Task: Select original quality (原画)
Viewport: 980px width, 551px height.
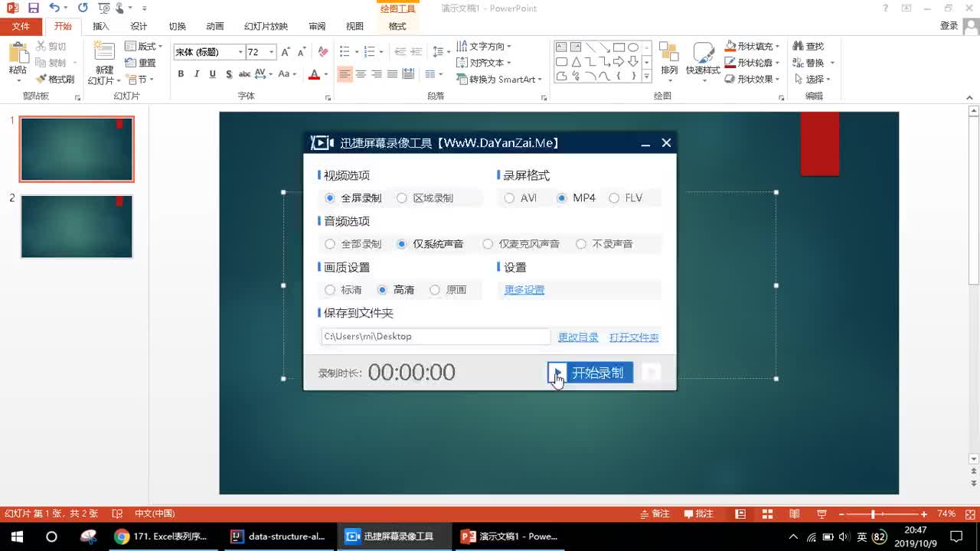Action: click(x=448, y=290)
